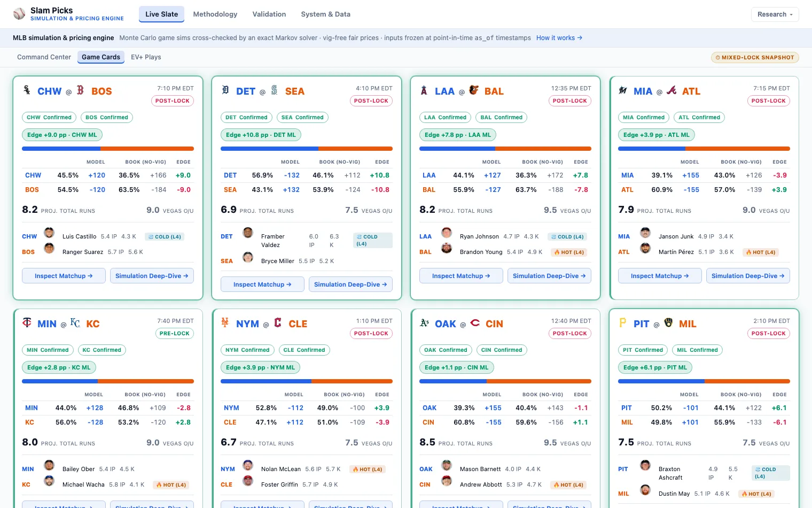The width and height of the screenshot is (812, 508).
Task: Click the CHW @ BOS win probability bar
Action: [108, 149]
